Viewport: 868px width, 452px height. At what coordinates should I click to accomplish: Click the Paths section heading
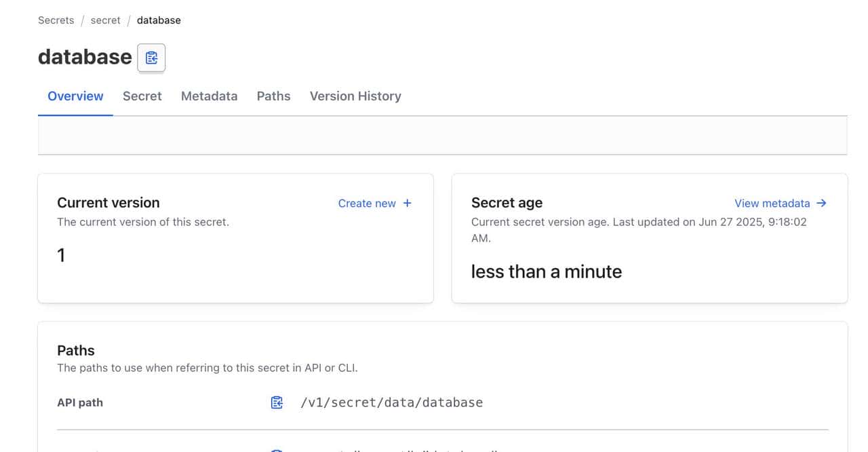point(76,350)
